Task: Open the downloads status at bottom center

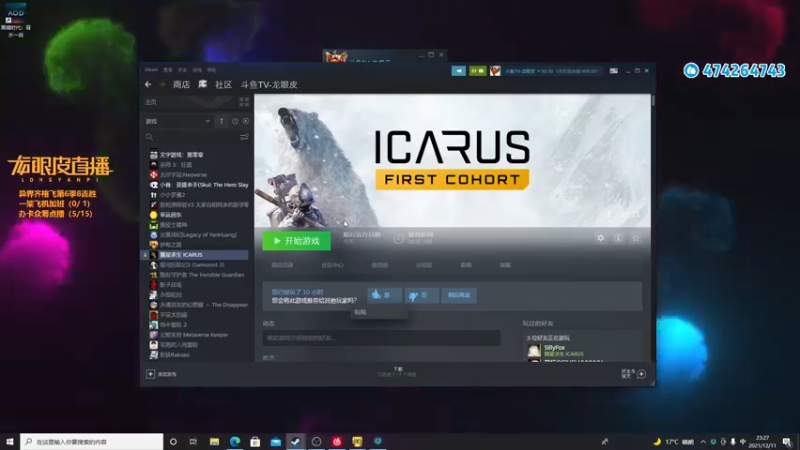Action: pos(397,372)
